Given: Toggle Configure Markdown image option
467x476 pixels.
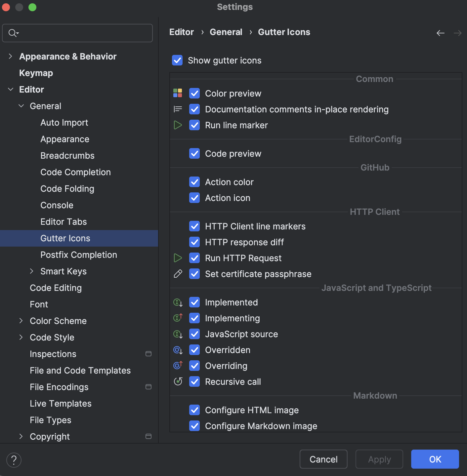Looking at the screenshot, I should (194, 426).
